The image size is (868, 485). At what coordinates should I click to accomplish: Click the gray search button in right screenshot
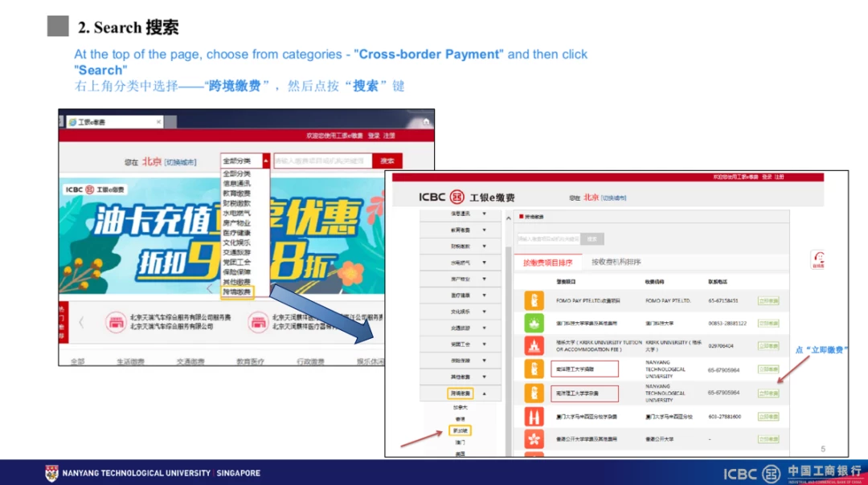pos(592,239)
